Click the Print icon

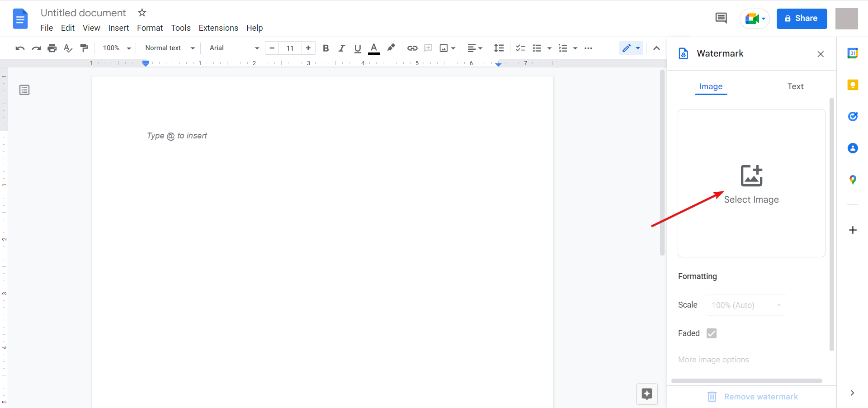(52, 48)
